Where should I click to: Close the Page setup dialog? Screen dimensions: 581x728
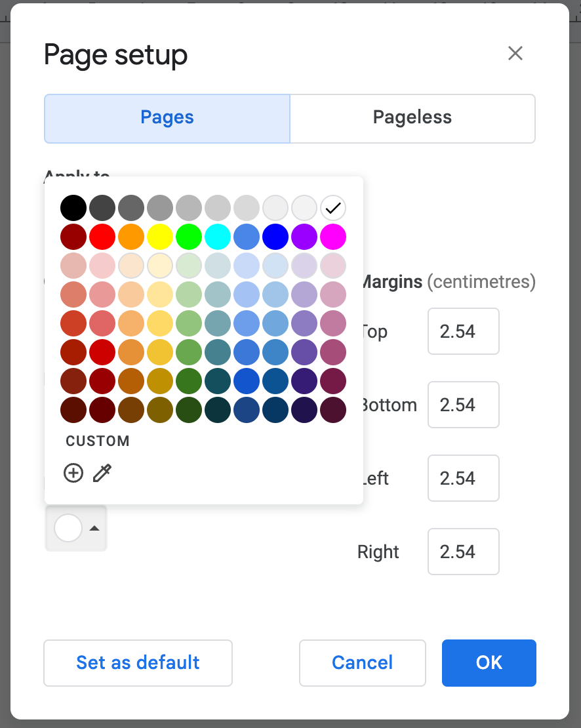[515, 53]
